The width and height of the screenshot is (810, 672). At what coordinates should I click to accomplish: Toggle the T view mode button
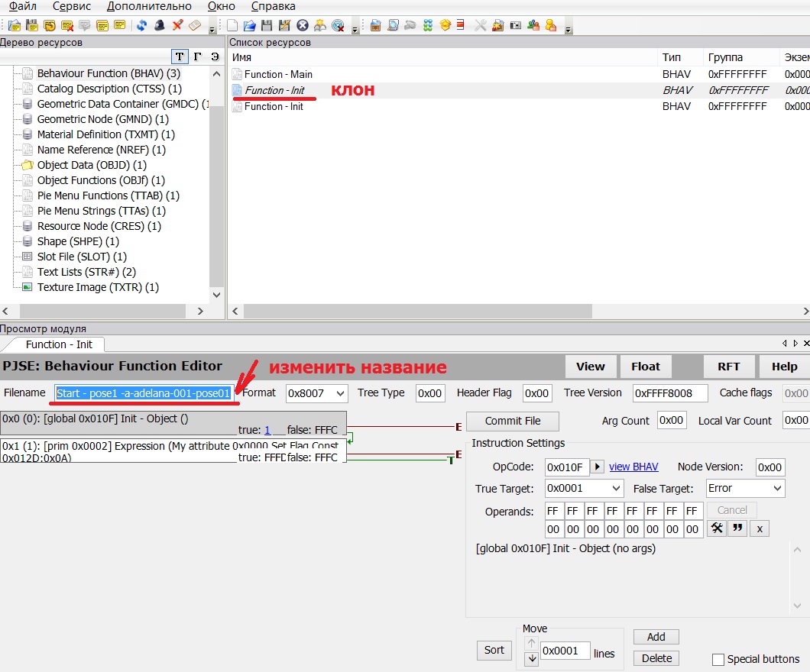click(x=179, y=57)
